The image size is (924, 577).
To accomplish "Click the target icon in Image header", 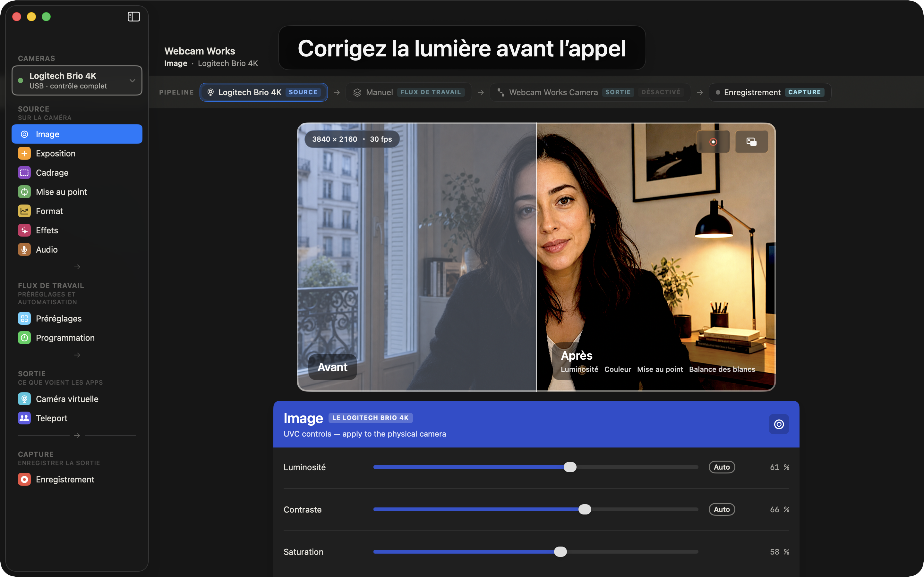I will point(779,424).
